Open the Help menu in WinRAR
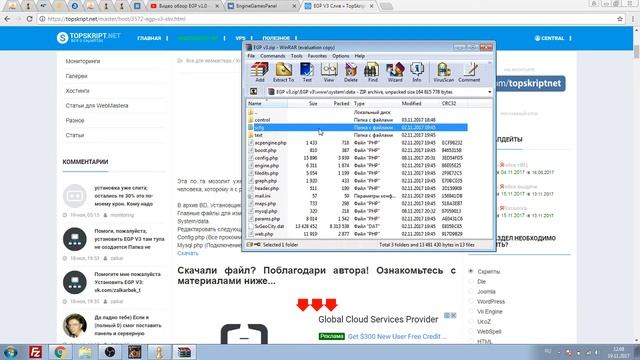 pos(360,56)
